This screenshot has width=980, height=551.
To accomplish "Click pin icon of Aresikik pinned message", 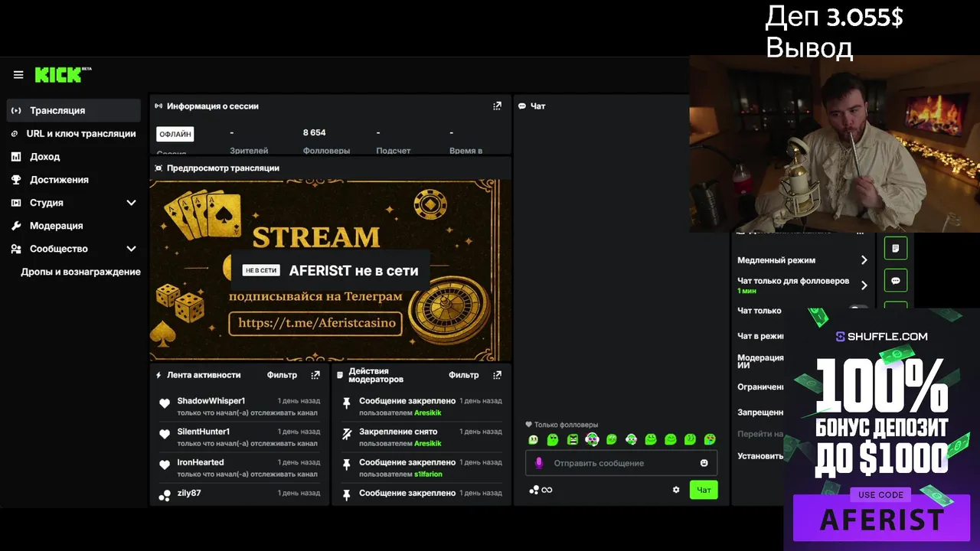I will 346,403.
